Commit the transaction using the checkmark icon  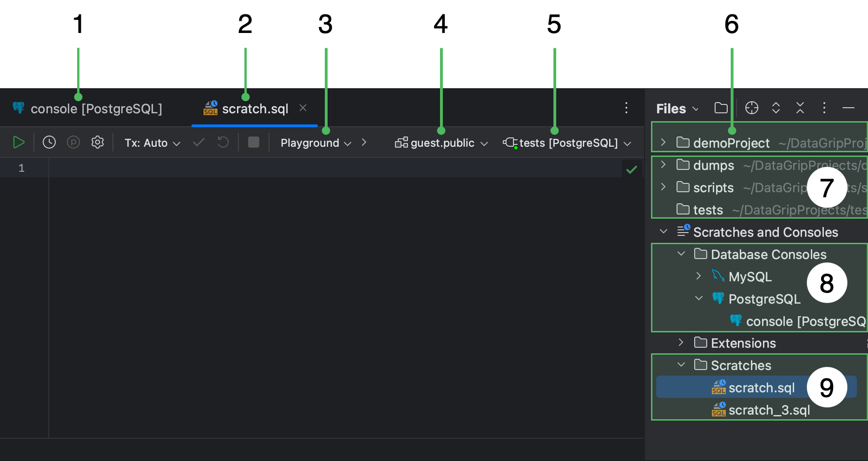(x=198, y=142)
